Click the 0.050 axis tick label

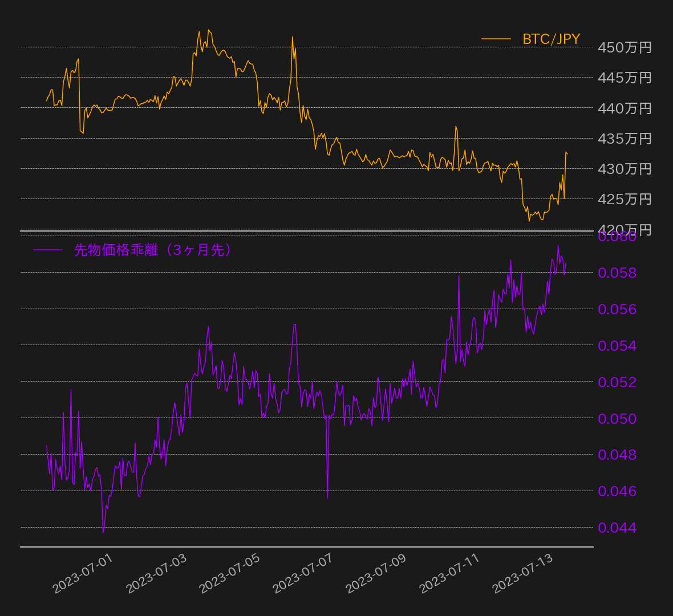tap(617, 419)
